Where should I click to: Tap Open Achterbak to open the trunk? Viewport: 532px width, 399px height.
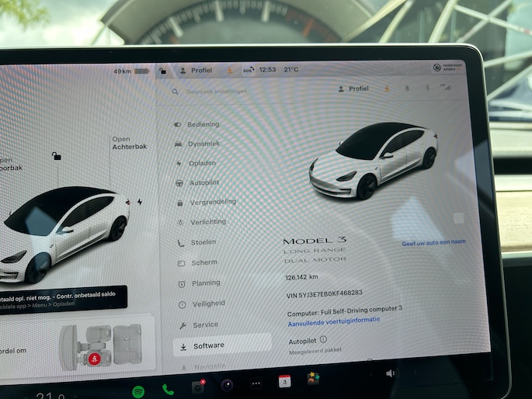click(127, 143)
